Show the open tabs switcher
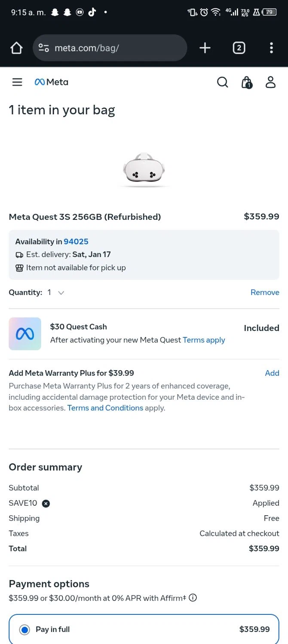Image resolution: width=288 pixels, height=644 pixels. pyautogui.click(x=239, y=48)
